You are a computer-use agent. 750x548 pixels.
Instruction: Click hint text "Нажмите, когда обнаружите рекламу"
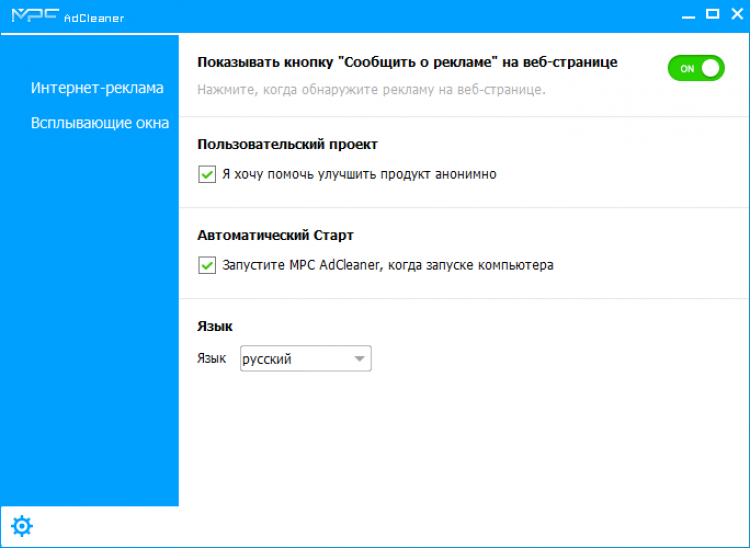371,90
